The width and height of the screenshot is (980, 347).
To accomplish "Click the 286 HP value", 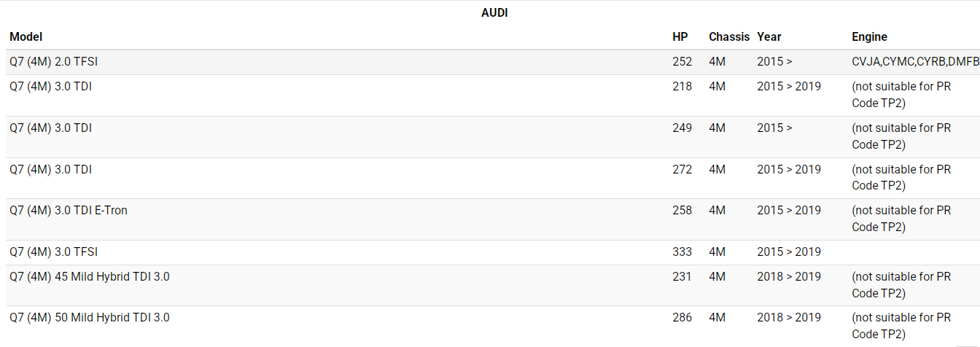I will [x=682, y=317].
